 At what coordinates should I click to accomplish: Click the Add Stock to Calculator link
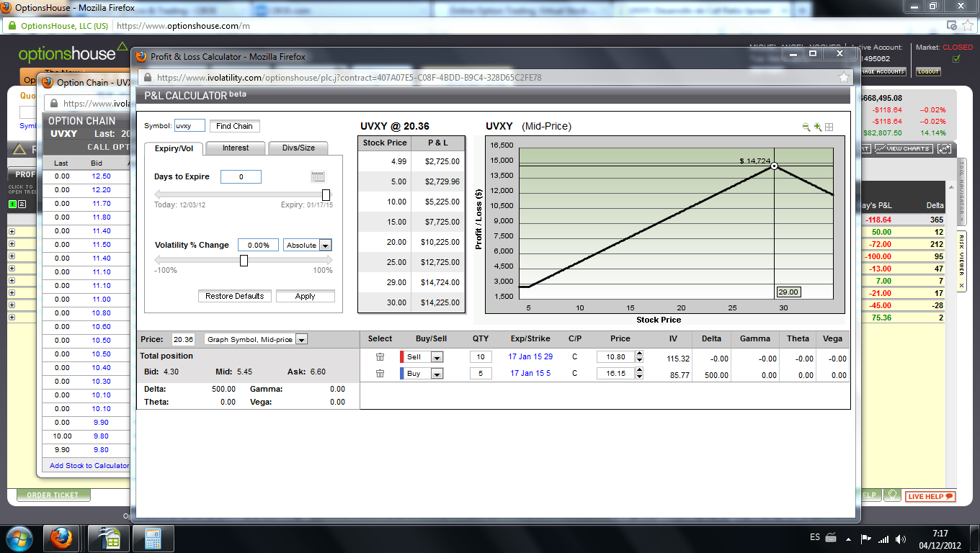click(89, 466)
